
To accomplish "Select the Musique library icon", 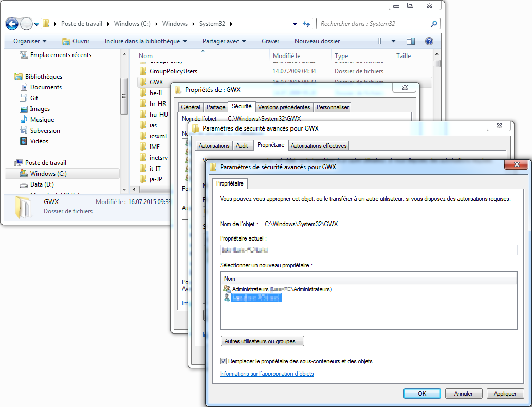I will (x=24, y=120).
